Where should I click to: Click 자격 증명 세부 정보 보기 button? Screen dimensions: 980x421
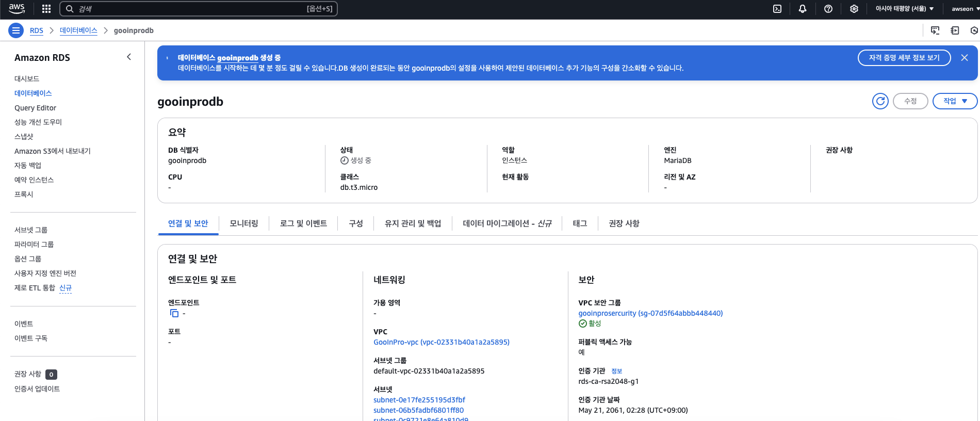(x=904, y=58)
